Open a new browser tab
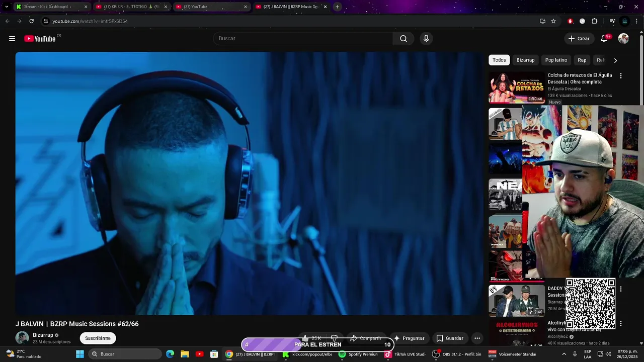This screenshot has height=362, width=644. point(337,7)
